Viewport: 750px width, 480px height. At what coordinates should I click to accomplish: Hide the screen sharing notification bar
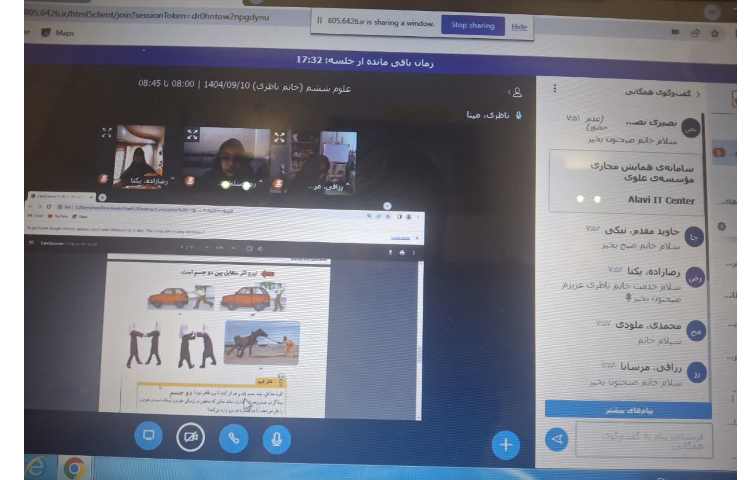519,26
